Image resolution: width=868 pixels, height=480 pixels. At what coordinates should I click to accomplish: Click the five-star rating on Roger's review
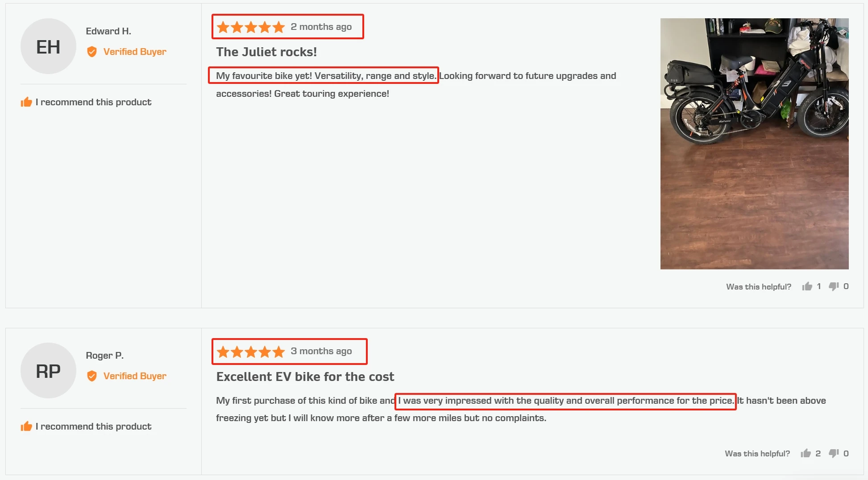pyautogui.click(x=251, y=352)
